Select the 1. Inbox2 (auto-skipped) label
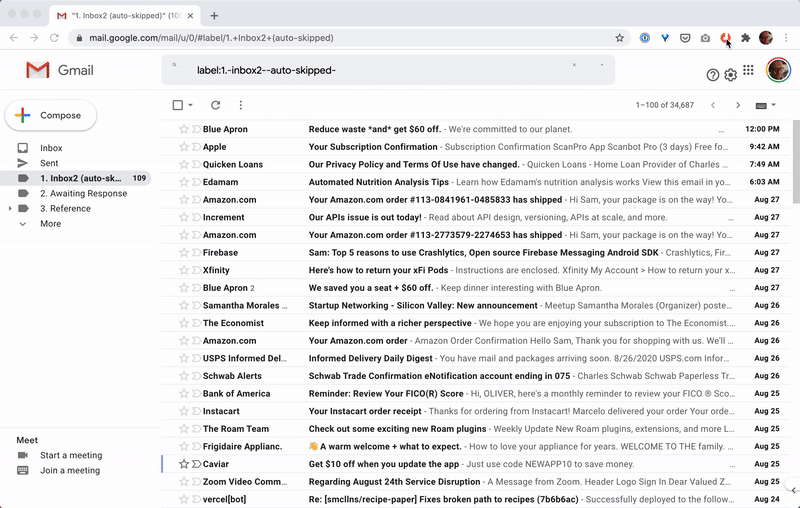800x508 pixels. [76, 178]
